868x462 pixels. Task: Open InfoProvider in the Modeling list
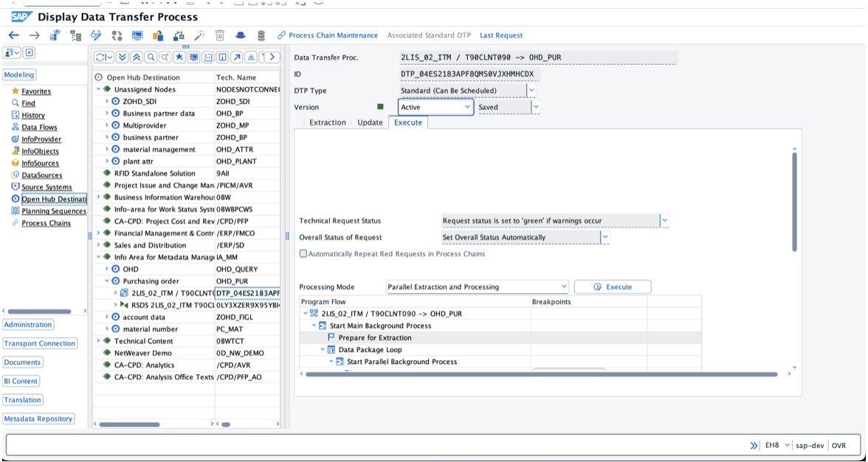point(41,139)
